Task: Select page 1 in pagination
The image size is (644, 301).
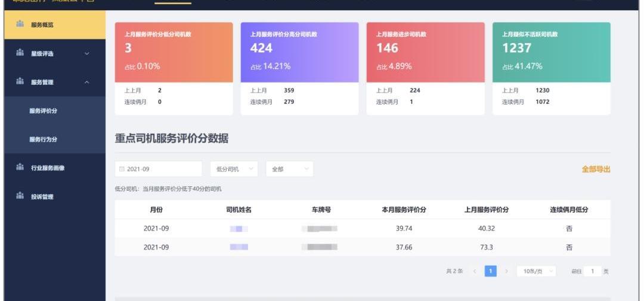Action: click(490, 271)
